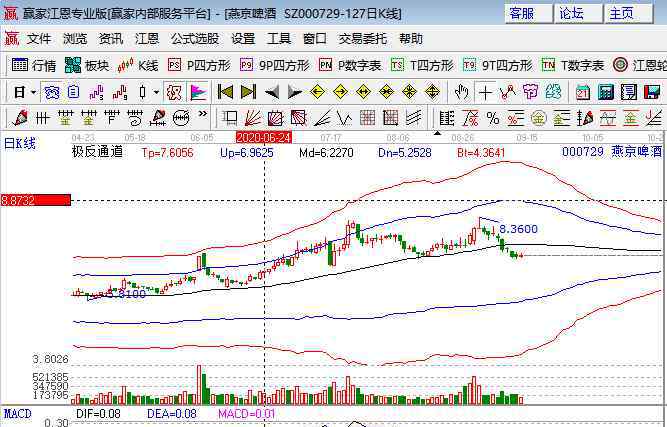This screenshot has width=667, height=427.
Task: Click the 客服 button
Action: click(529, 14)
